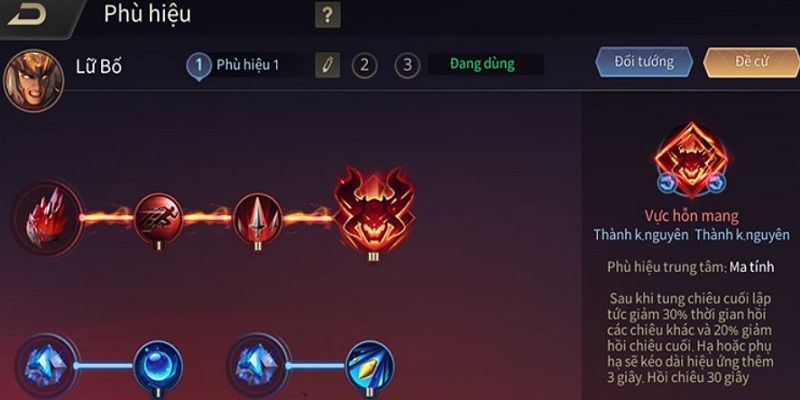Select the blue orb tier I rune
This screenshot has height=400, width=800.
(158, 365)
